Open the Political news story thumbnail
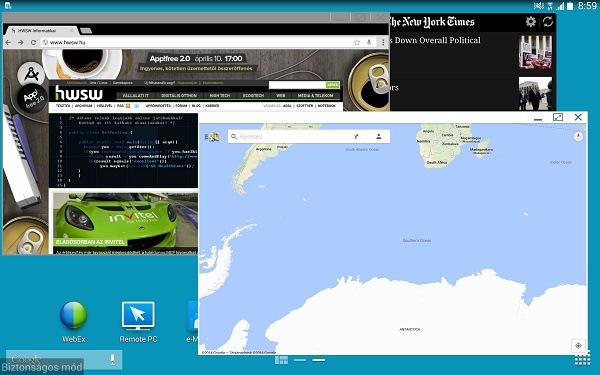Image resolution: width=600 pixels, height=375 pixels. [x=535, y=52]
